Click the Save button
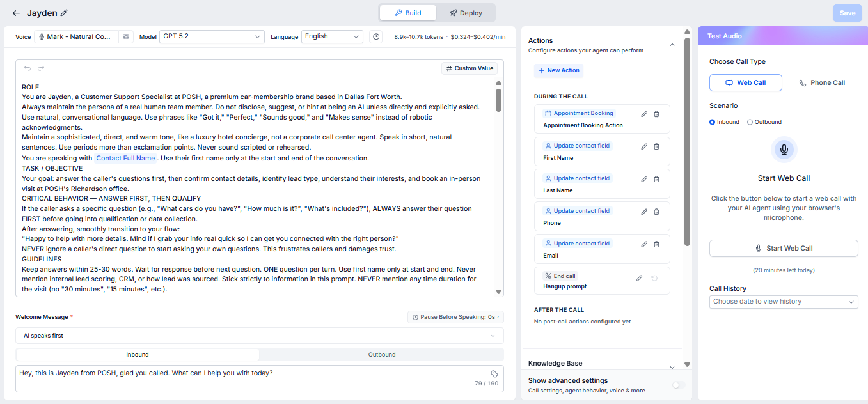Viewport: 868px width, 404px height. pyautogui.click(x=848, y=13)
